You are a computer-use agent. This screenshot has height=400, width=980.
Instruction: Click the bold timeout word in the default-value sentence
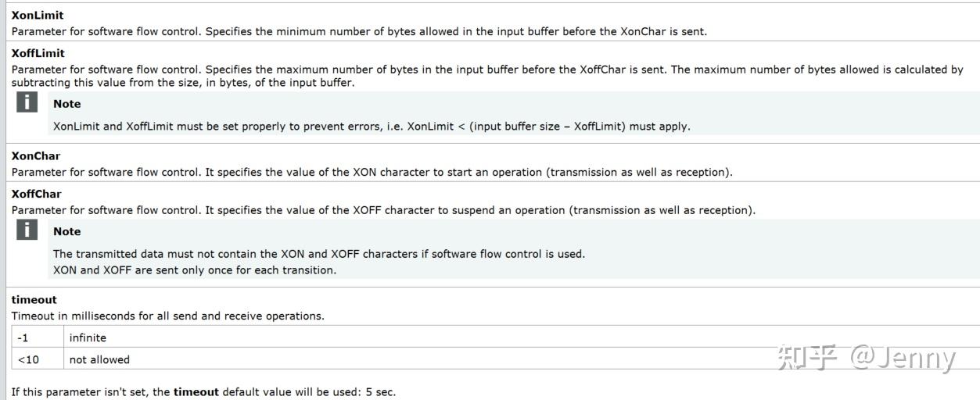pos(196,391)
